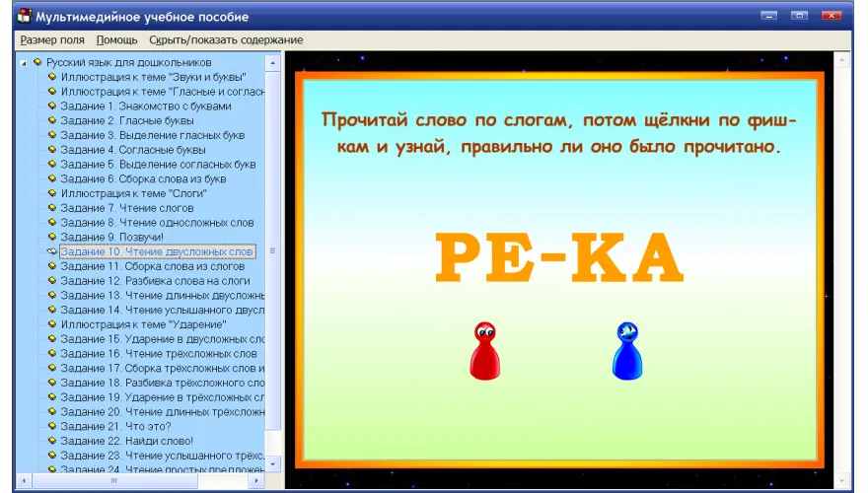Click the application icon in the title bar
Viewport: 868px width, 493px height.
[24, 17]
